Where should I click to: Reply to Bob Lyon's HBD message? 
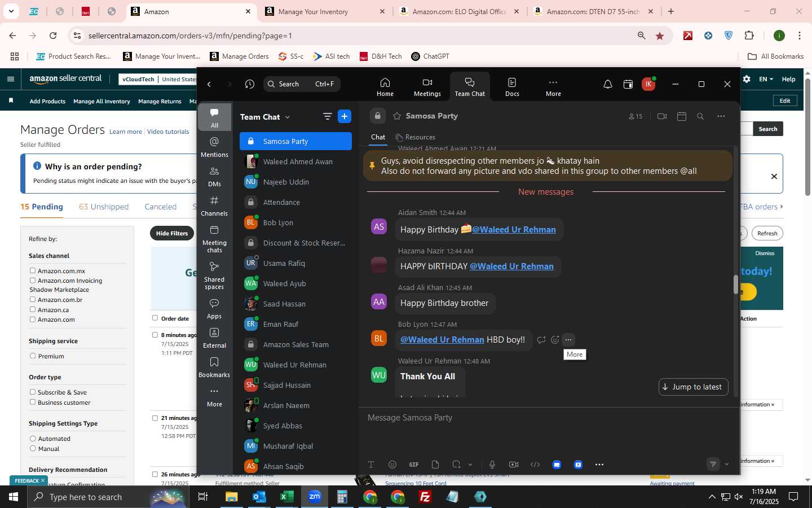tap(541, 340)
